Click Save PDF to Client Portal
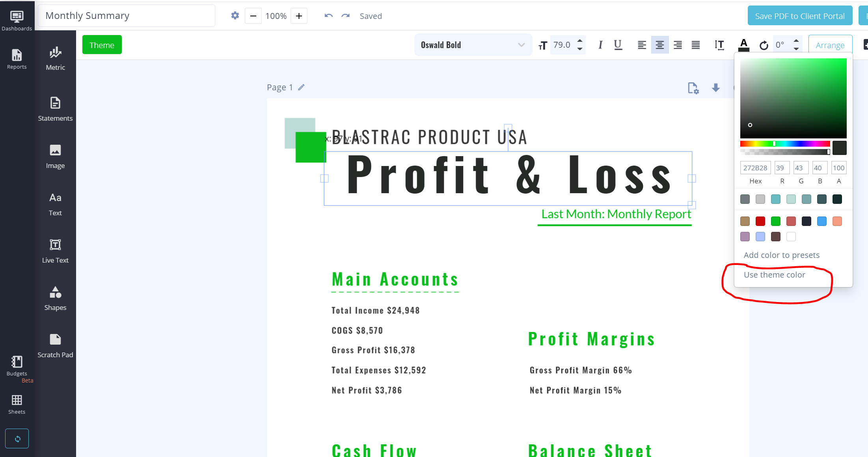The height and width of the screenshot is (457, 868). tap(800, 15)
